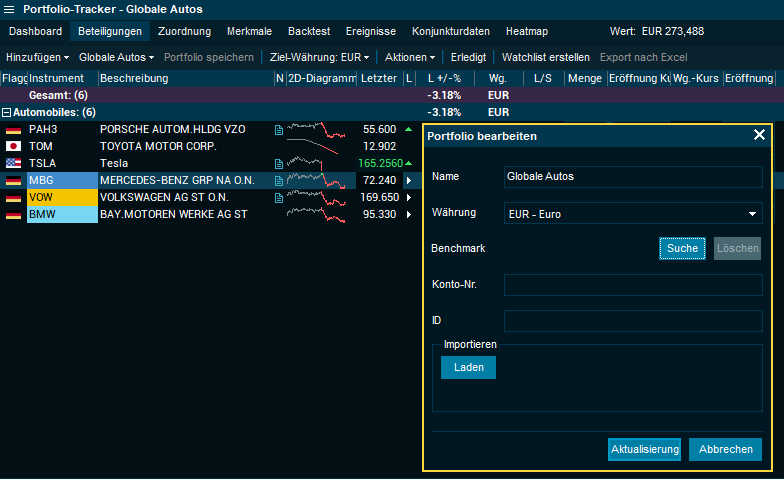Image resolution: width=784 pixels, height=479 pixels.
Task: Open the Währung EUR - Euro dropdown
Action: coord(633,214)
